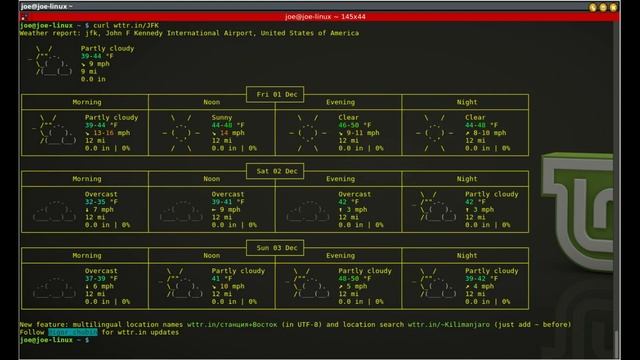
Task: Open the highlighted igor_chubin link
Action: (x=73, y=332)
